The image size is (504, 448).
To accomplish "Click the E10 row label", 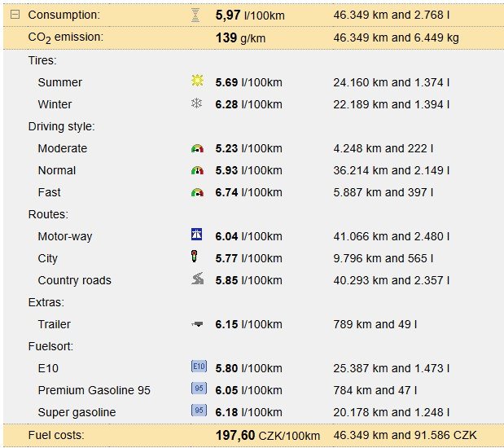I will click(48, 368).
